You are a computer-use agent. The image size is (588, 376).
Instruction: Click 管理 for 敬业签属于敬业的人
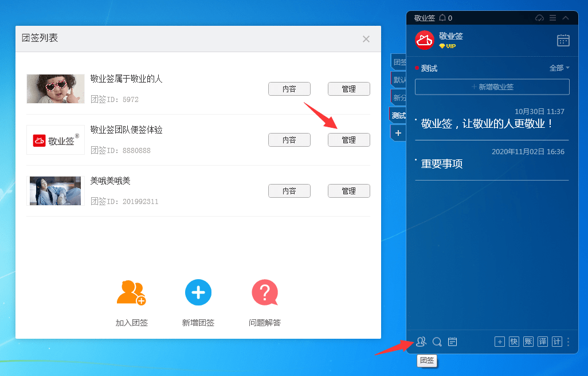point(349,89)
